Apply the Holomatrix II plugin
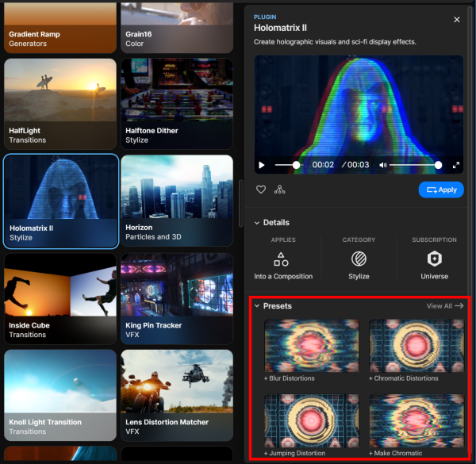 (440, 190)
